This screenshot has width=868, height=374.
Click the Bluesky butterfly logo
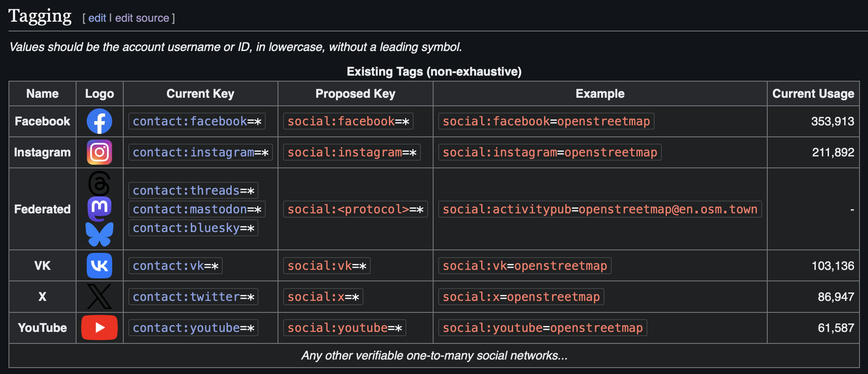click(x=99, y=234)
